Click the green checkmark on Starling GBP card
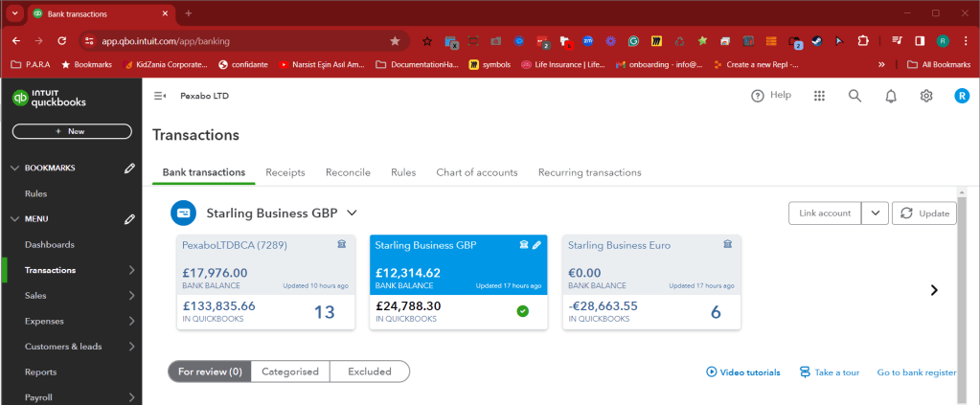Viewport: 980px width, 405px height. tap(522, 310)
